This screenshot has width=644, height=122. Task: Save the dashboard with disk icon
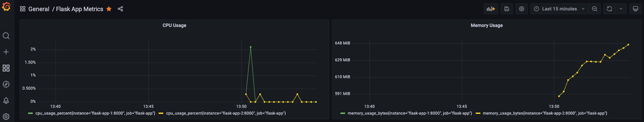[507, 9]
